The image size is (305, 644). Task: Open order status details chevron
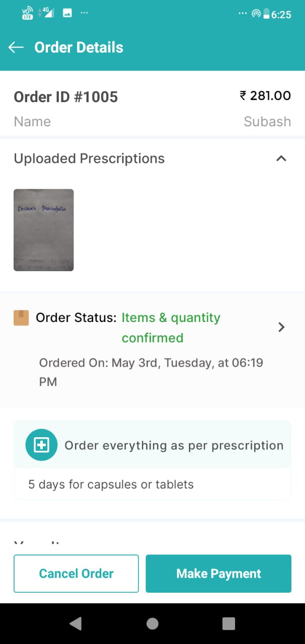(x=281, y=327)
